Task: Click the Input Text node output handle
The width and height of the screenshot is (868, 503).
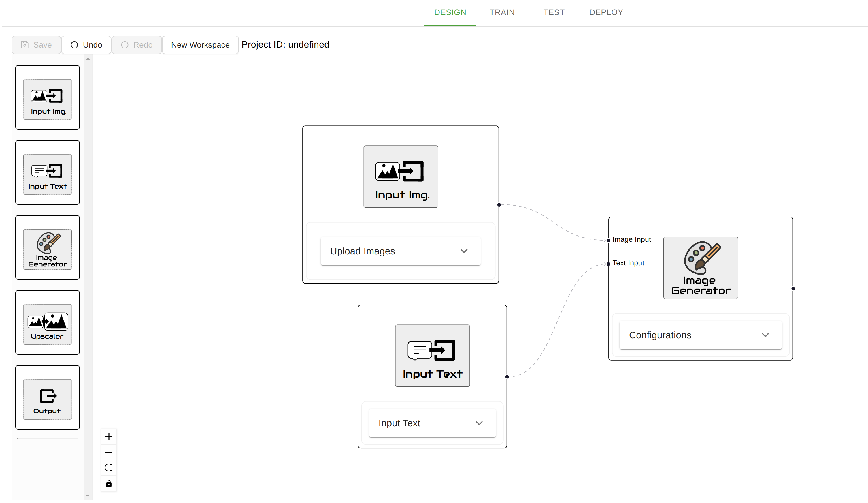Action: pos(507,377)
